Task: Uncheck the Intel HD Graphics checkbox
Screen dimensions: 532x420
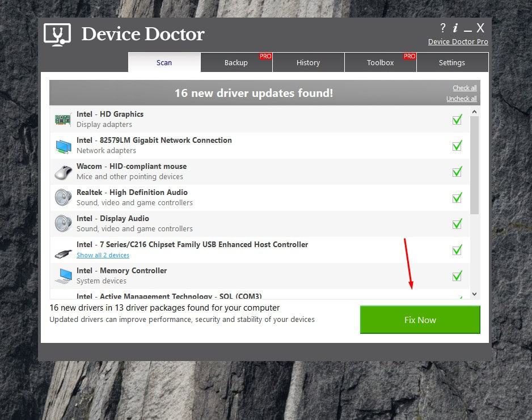Action: point(457,120)
